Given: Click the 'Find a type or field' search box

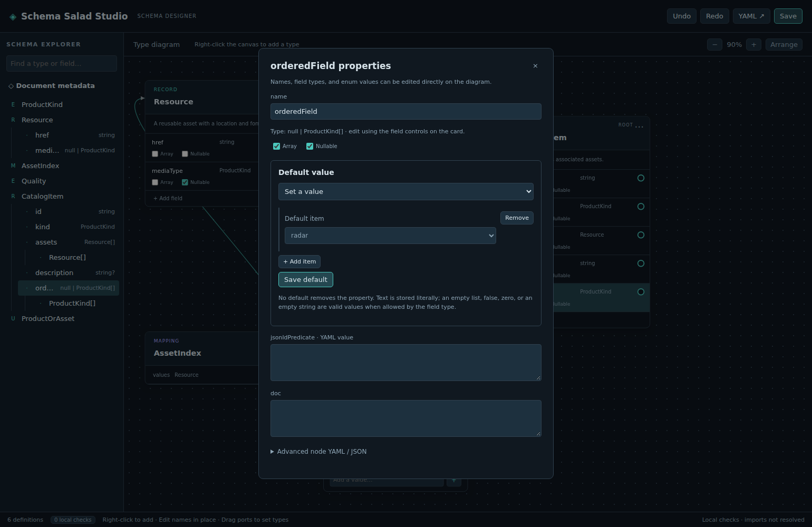Looking at the screenshot, I should 62,64.
